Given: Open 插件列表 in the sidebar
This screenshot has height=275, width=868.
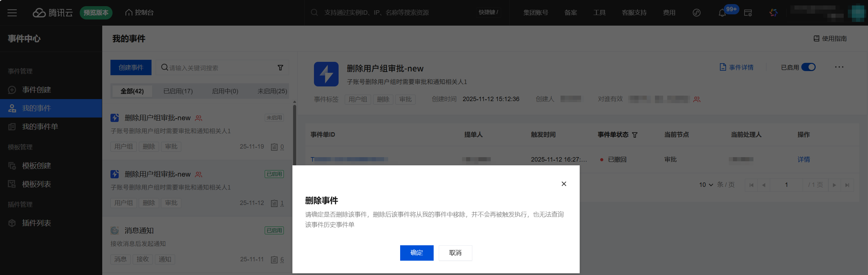Looking at the screenshot, I should click(51, 223).
